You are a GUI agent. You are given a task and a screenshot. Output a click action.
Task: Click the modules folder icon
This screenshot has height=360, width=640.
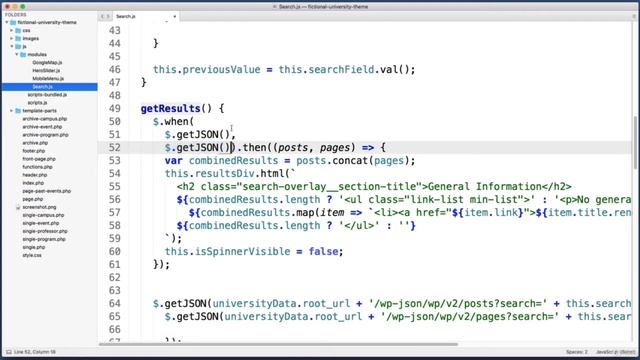[23, 54]
